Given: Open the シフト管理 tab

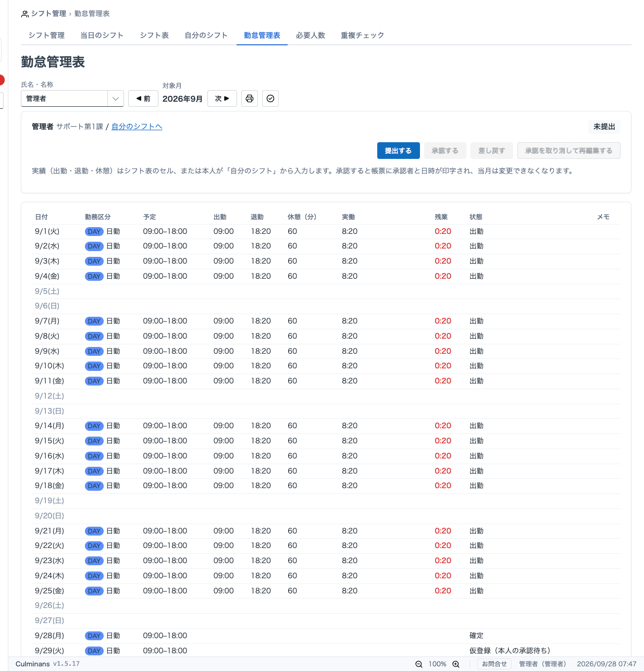Looking at the screenshot, I should point(46,35).
